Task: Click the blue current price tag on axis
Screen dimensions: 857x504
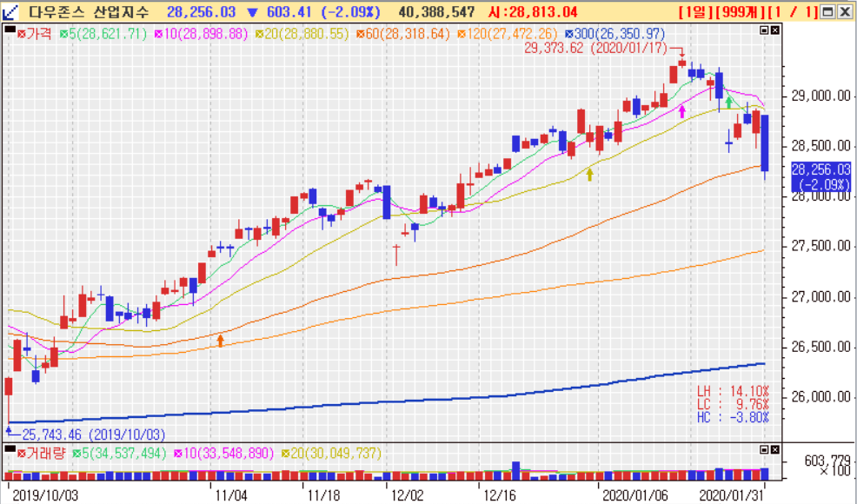Action: point(820,176)
